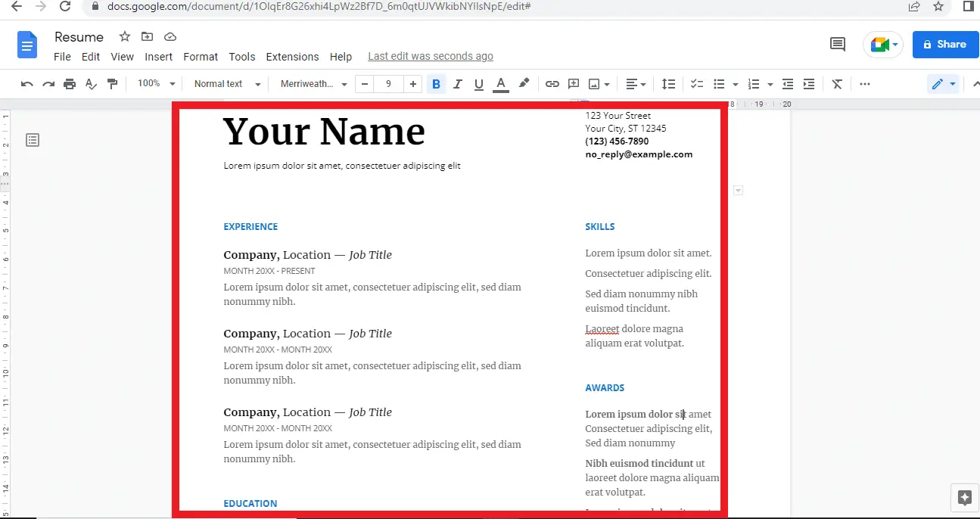Image resolution: width=980 pixels, height=519 pixels.
Task: Insert an image into the document
Action: point(595,84)
